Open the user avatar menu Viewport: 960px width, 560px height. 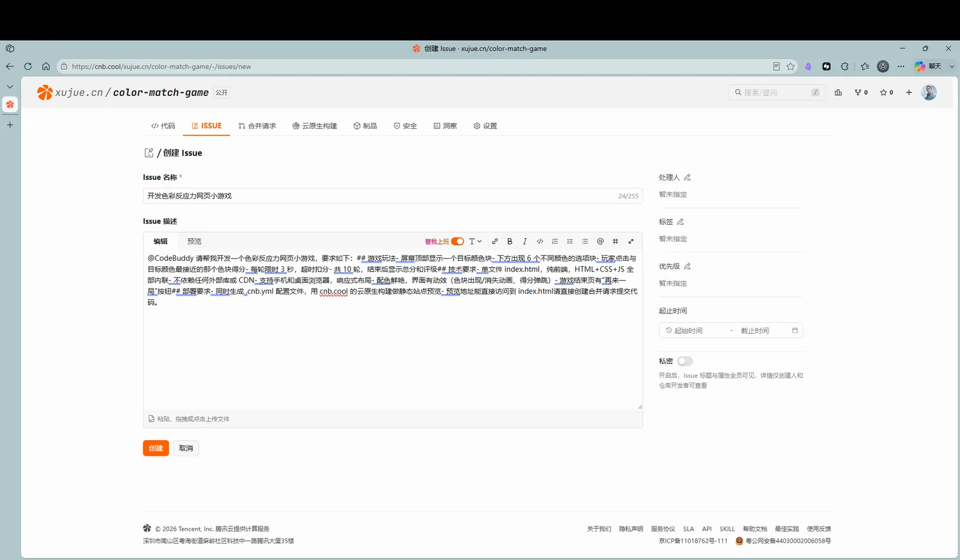[x=929, y=92]
